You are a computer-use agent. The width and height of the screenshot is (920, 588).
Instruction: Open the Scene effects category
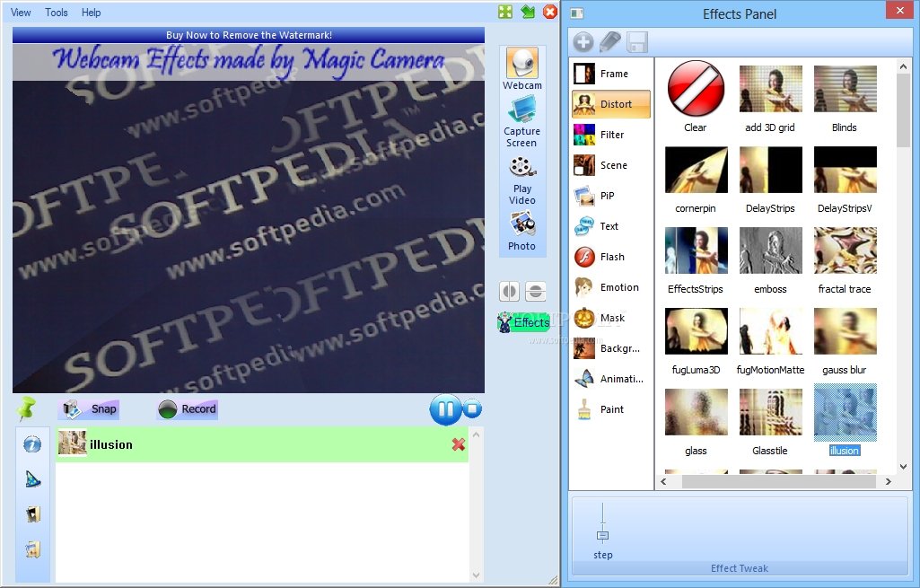click(x=611, y=165)
